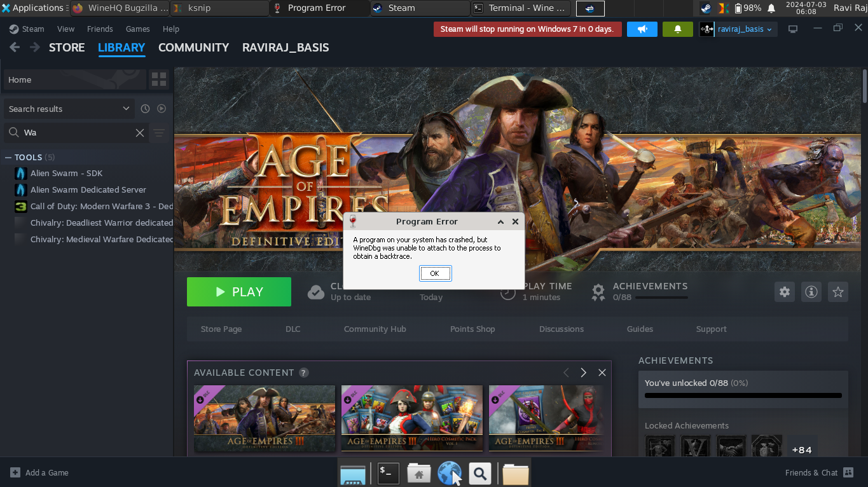Click the game properties gear icon
Viewport: 868px width, 487px height.
pyautogui.click(x=785, y=292)
